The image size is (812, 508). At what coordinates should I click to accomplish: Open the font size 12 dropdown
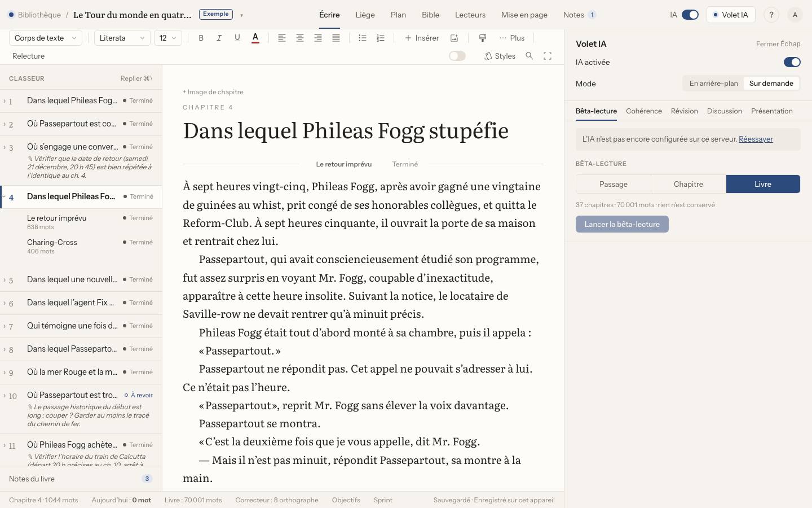pos(168,38)
